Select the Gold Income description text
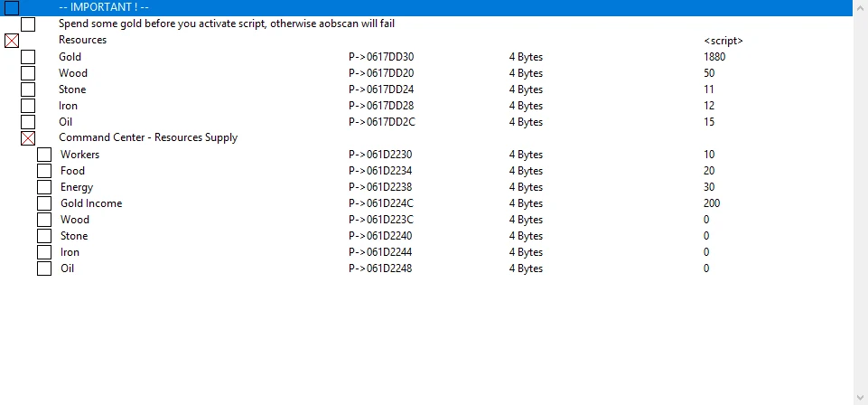This screenshot has width=868, height=405. click(91, 203)
